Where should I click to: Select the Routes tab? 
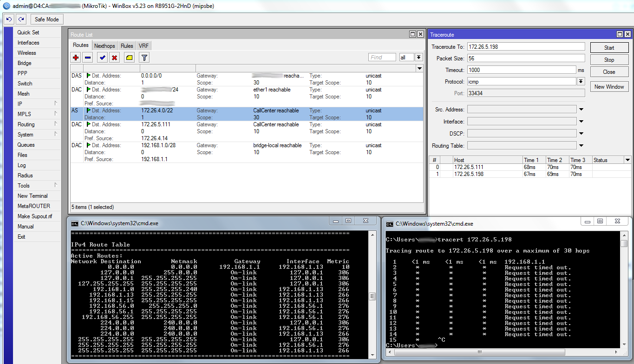point(81,45)
